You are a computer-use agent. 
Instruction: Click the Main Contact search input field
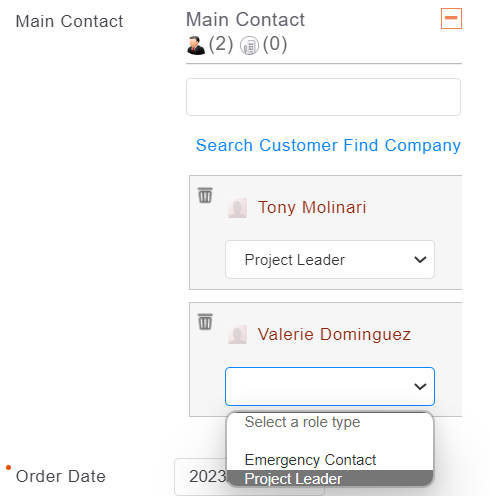click(x=323, y=97)
